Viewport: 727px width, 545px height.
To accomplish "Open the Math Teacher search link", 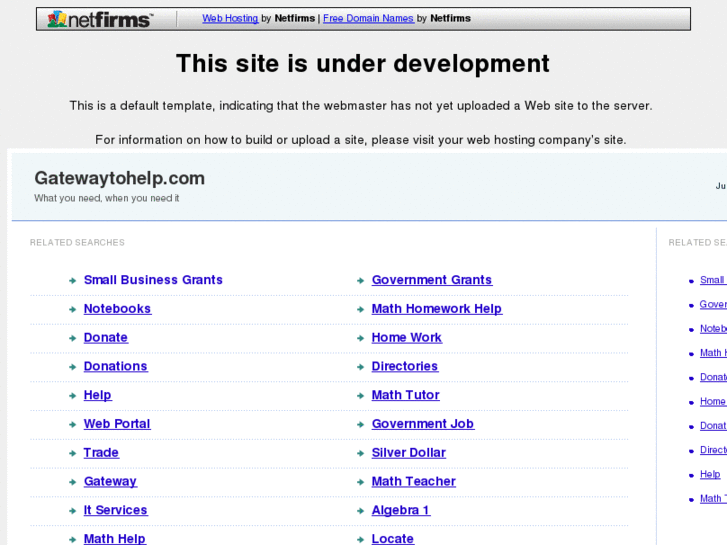I will 414,481.
